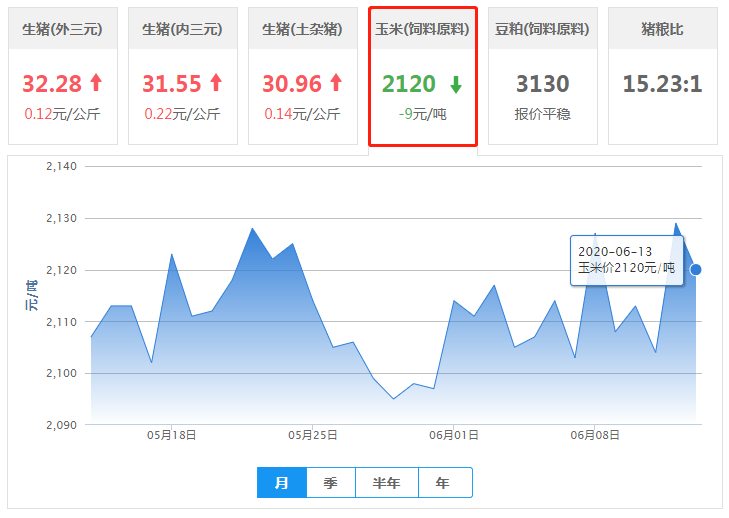Click the 2020-06-13 corn price tooltip

(x=626, y=260)
